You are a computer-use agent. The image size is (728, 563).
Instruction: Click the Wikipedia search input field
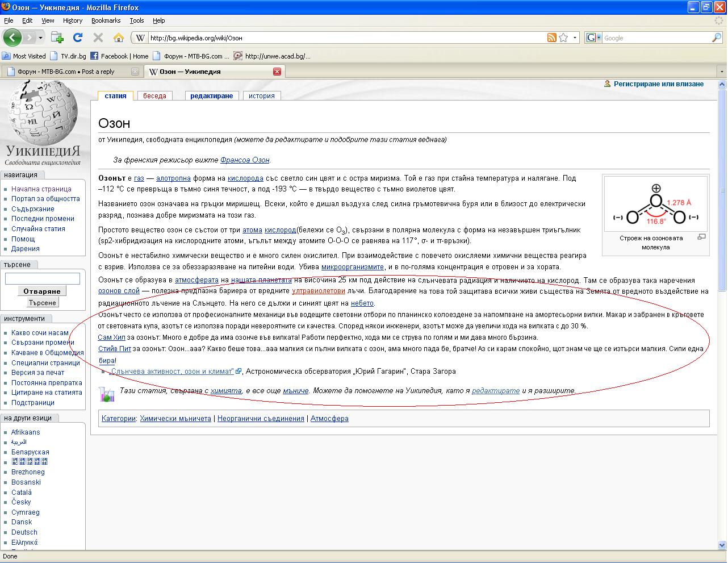pyautogui.click(x=43, y=278)
